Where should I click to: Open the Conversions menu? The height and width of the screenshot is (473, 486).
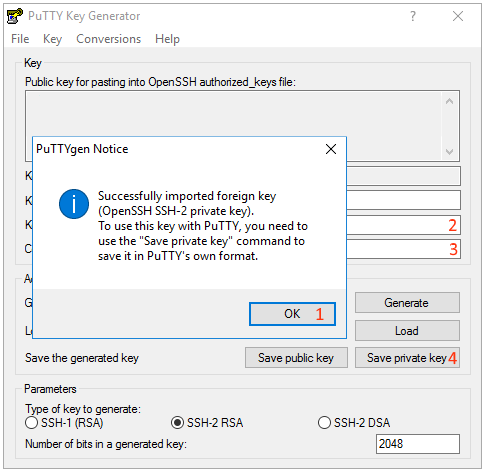(x=109, y=39)
